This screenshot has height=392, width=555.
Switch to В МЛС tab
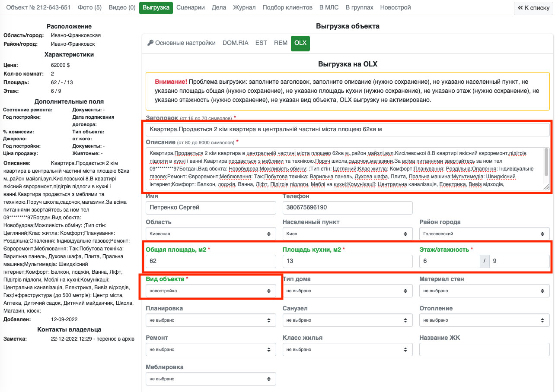coord(329,8)
